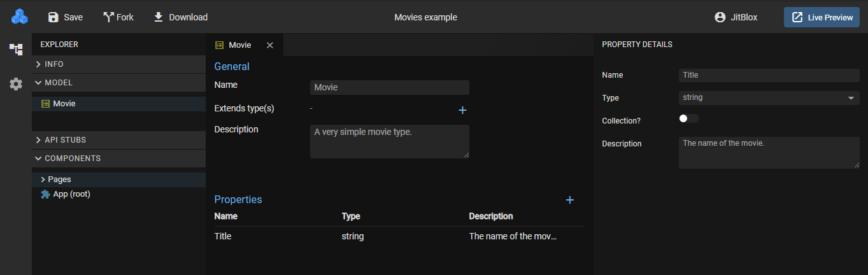Expand the INFO section
Screen dimensions: 868x275
[x=118, y=64]
